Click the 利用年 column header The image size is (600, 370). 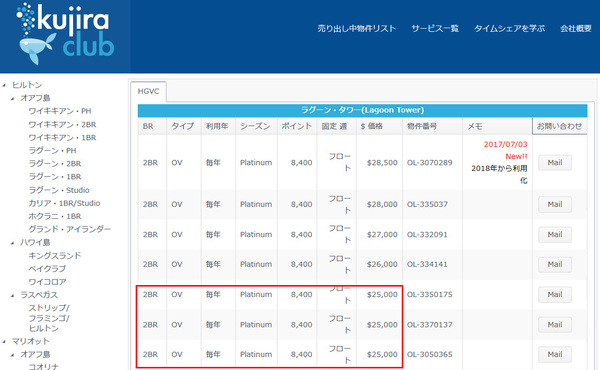218,126
